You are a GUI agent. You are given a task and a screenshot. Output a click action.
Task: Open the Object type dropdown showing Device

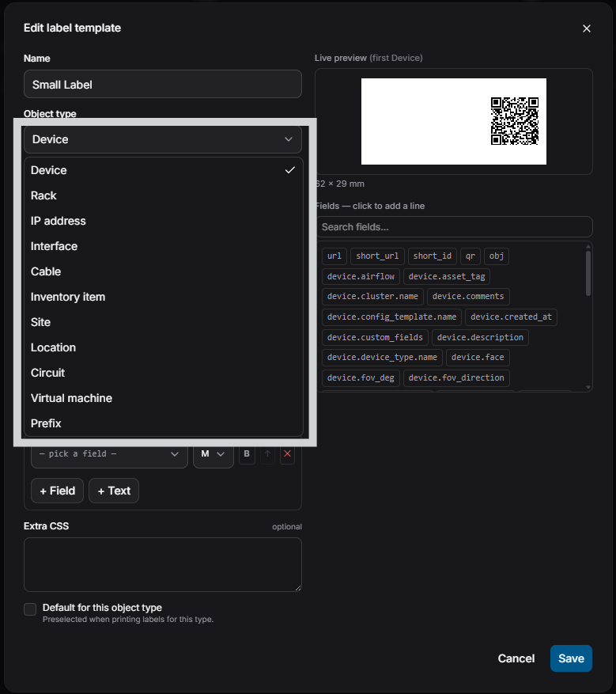pyautogui.click(x=163, y=139)
